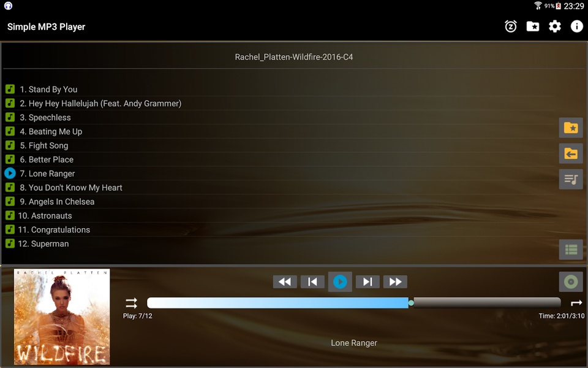Screen dimensions: 588x368
Task: Open the settings gear
Action: click(555, 26)
